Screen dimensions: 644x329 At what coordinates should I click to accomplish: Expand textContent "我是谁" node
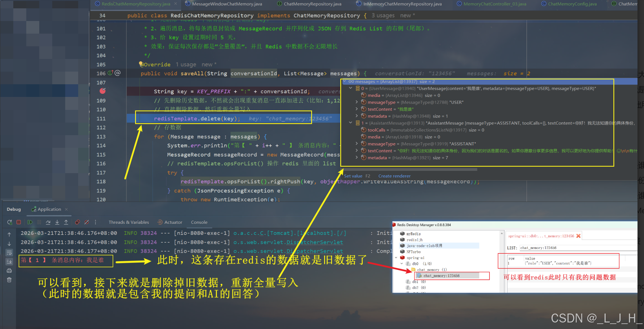pos(357,109)
